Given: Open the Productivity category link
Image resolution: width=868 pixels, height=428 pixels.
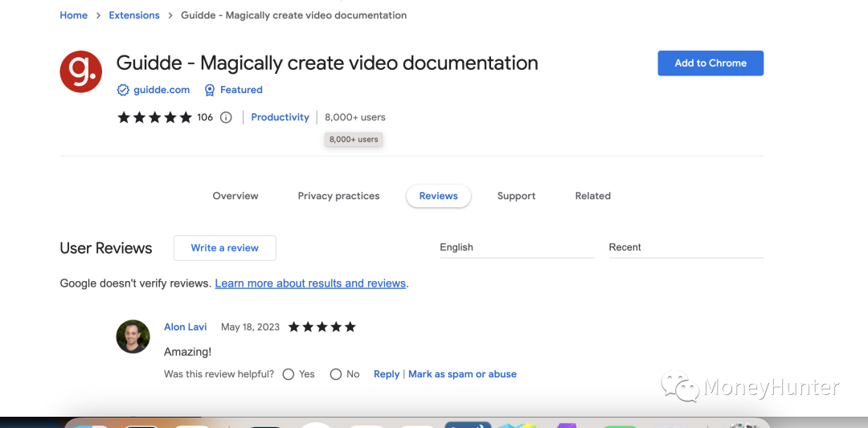Looking at the screenshot, I should (280, 117).
